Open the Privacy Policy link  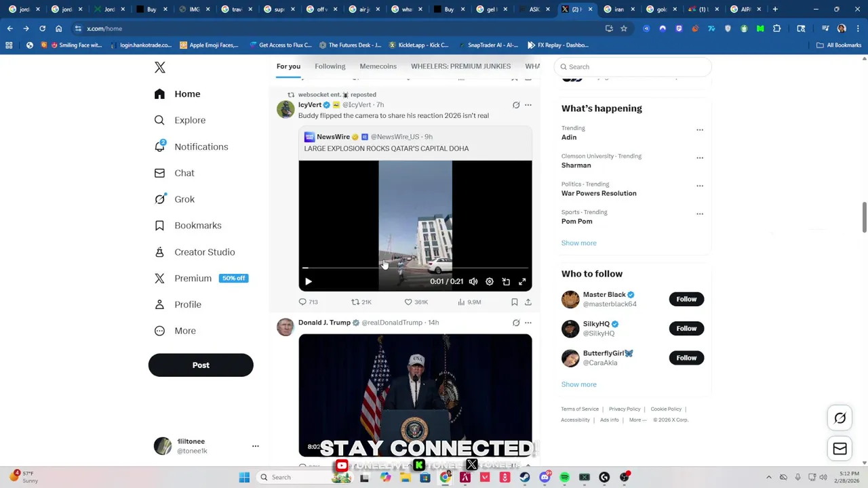click(625, 409)
